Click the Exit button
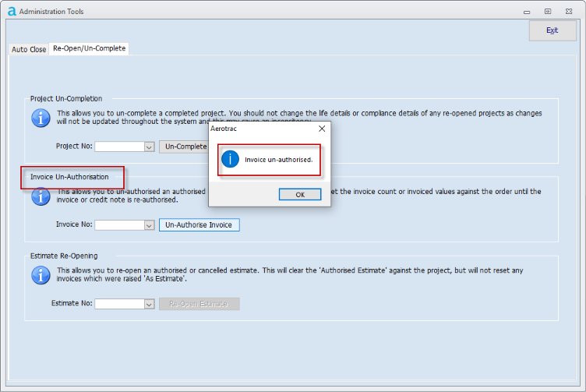 (x=552, y=30)
